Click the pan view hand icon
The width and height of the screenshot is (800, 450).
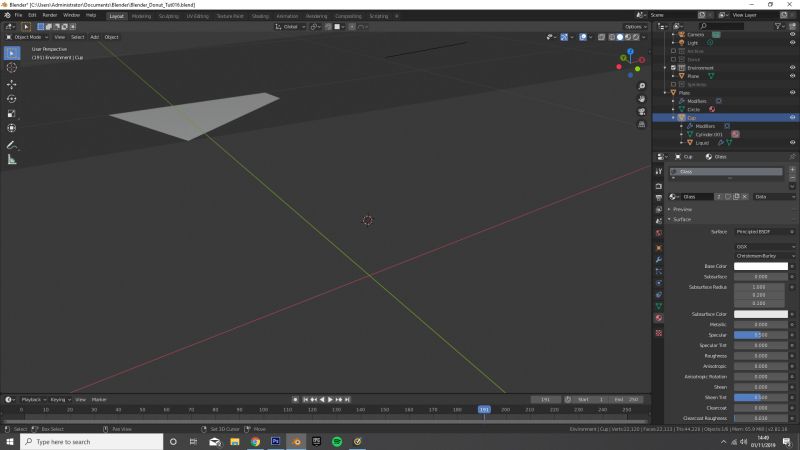(x=641, y=99)
